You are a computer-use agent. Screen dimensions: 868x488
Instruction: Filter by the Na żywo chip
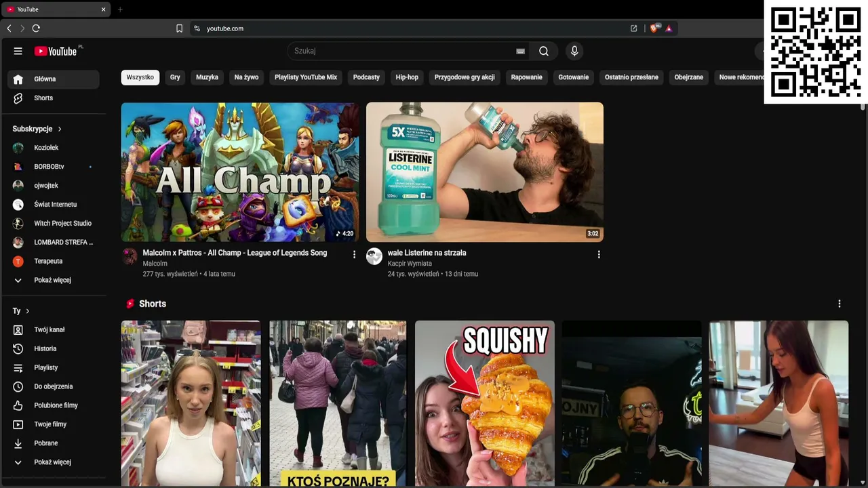246,77
